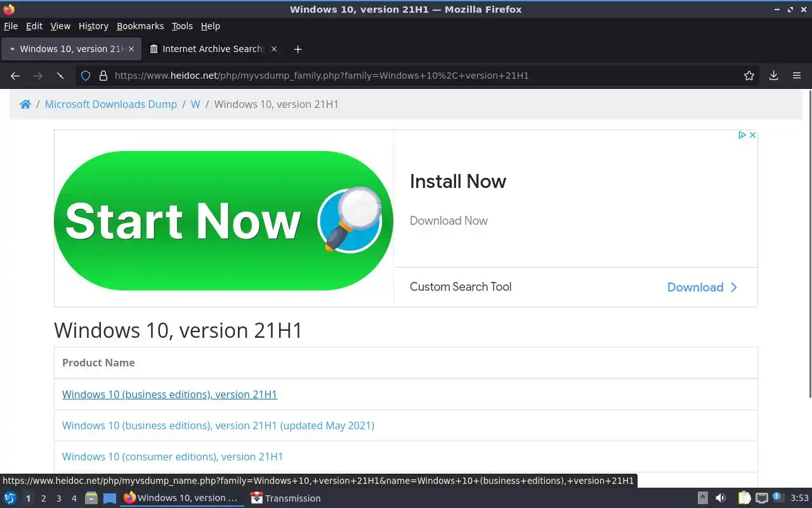Click the page vertical scrollbar
This screenshot has width=812, height=508.
coord(809,244)
